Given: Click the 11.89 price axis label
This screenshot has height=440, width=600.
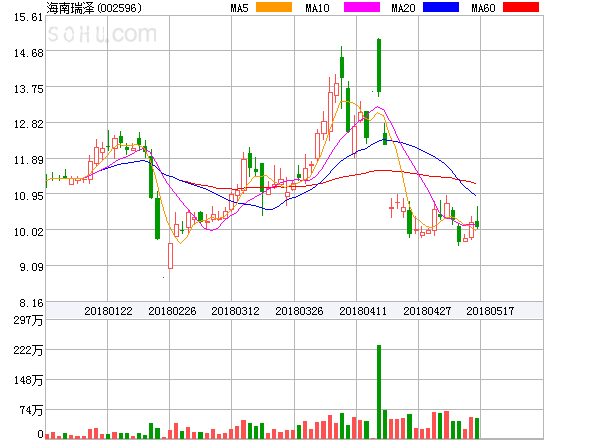Looking at the screenshot, I should click(x=28, y=160).
